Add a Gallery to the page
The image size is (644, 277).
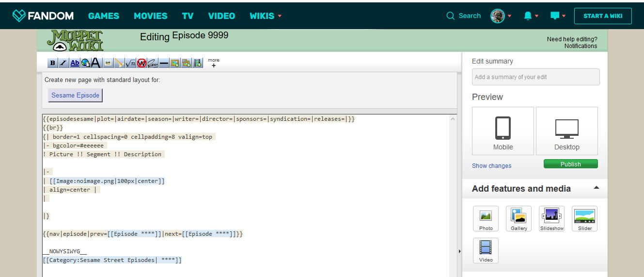click(518, 219)
